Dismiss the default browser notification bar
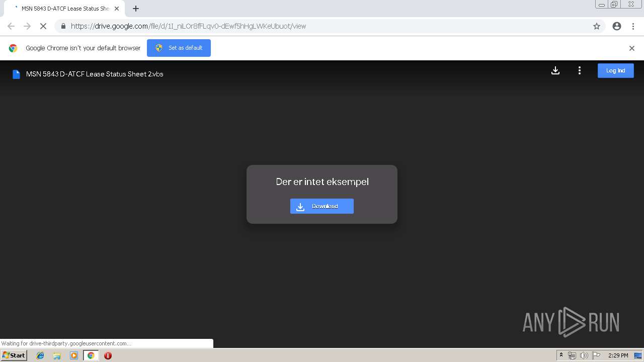The width and height of the screenshot is (644, 362). (x=632, y=48)
